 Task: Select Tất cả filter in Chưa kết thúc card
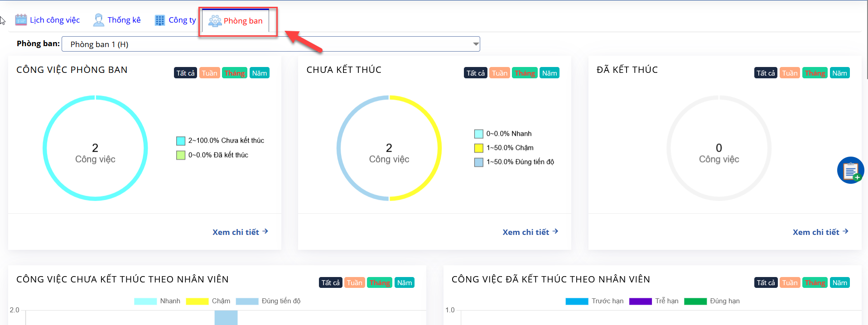[476, 73]
